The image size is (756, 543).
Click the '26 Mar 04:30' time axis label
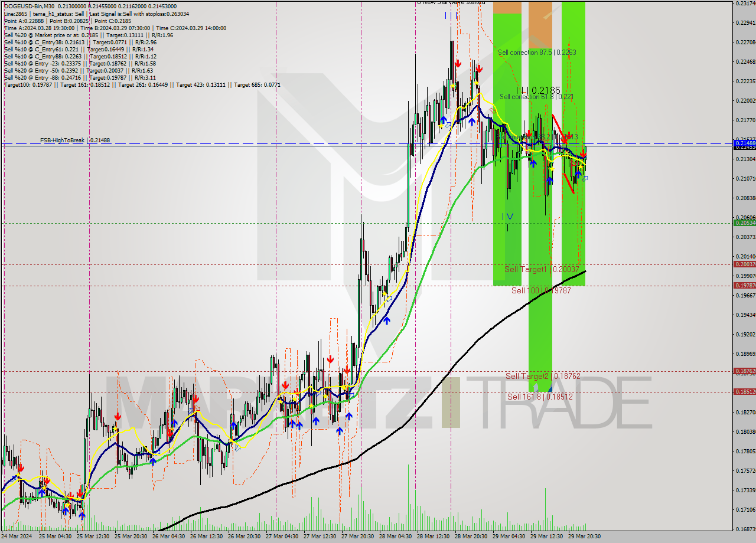168,537
